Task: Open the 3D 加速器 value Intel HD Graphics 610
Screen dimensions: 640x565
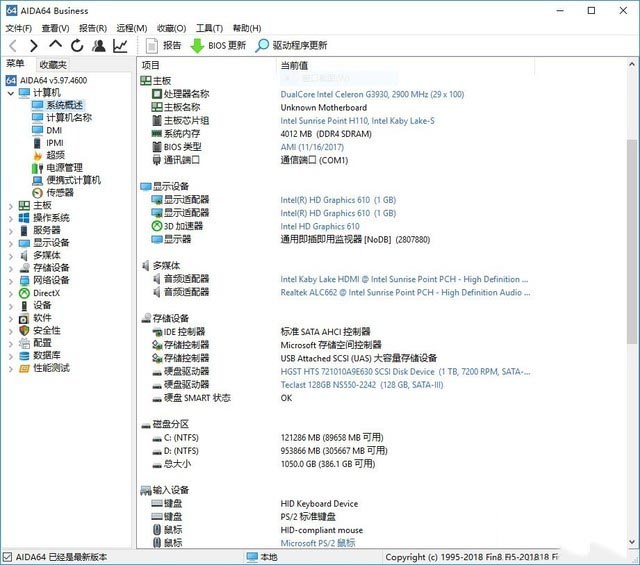Action: click(x=320, y=227)
